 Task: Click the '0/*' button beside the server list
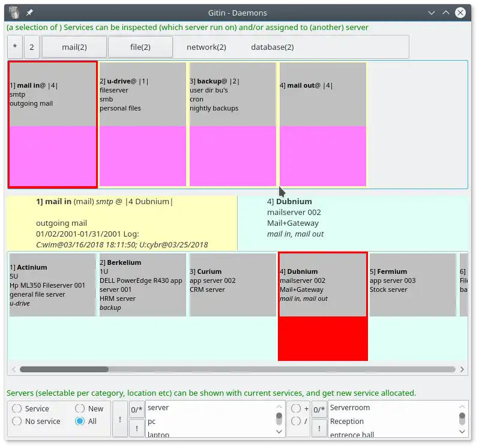(x=136, y=410)
